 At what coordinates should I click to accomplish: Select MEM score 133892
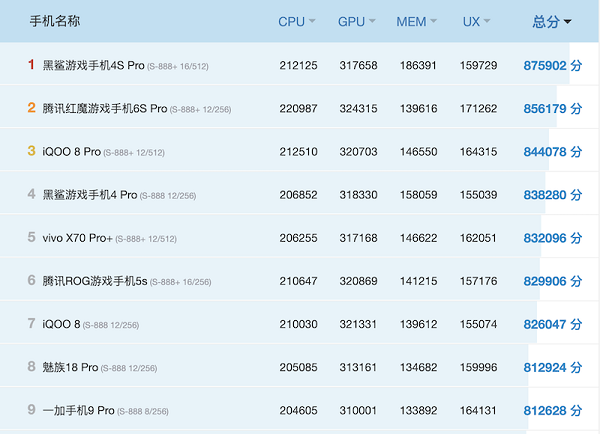[418, 411]
